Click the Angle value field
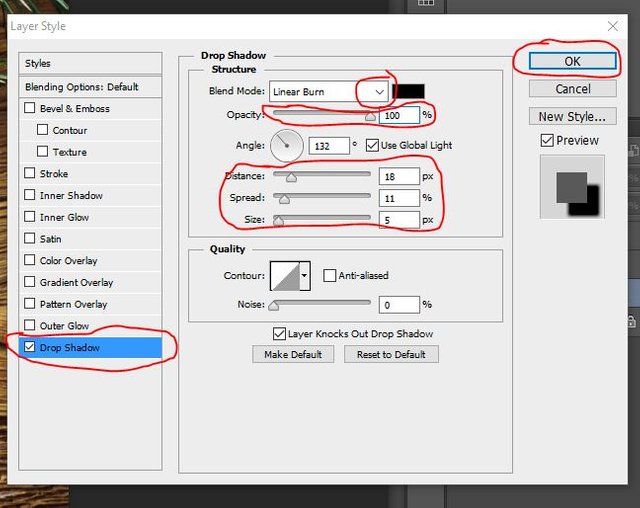The height and width of the screenshot is (508, 640). 329,146
